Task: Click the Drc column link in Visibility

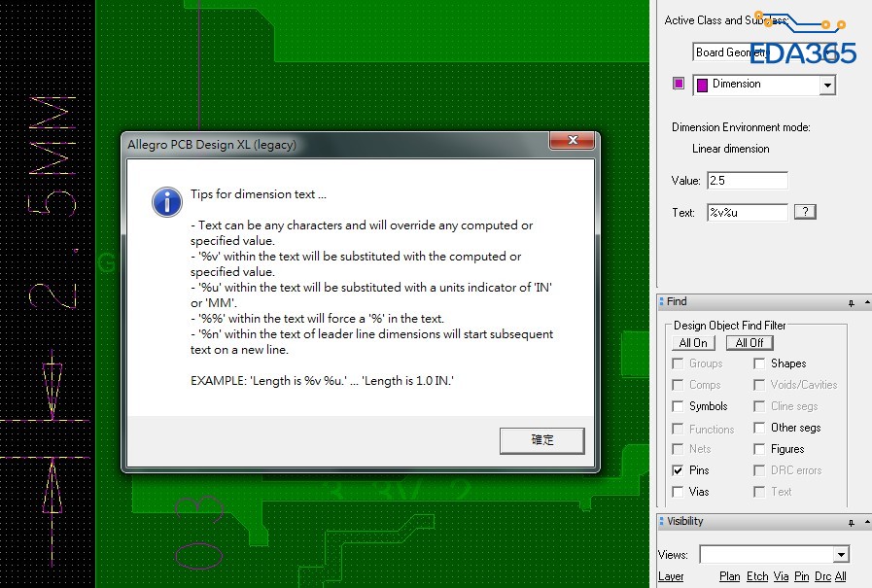Action: (822, 576)
